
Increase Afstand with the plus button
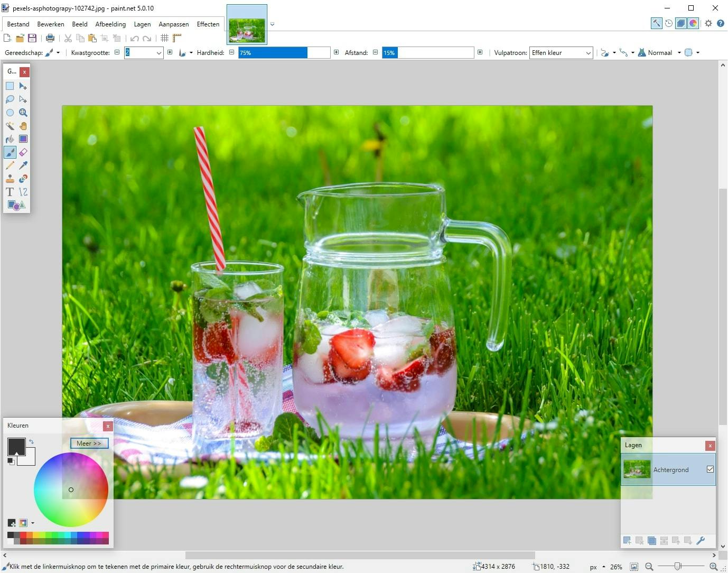tap(480, 53)
